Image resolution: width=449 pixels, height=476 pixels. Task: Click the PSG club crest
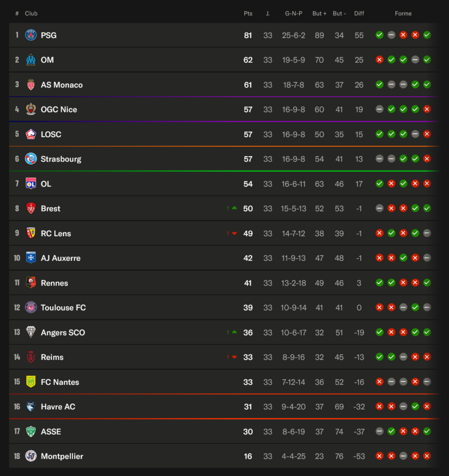[x=31, y=35]
